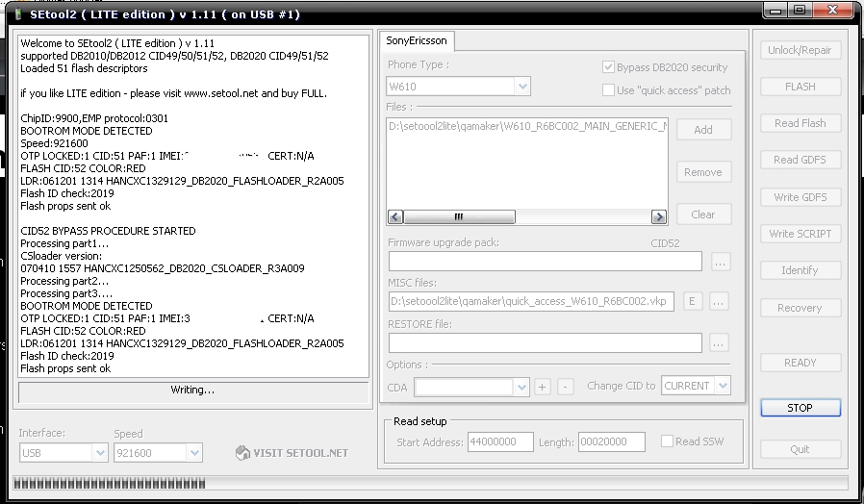Viewport: 864px width, 504px height.
Task: Click the first BOOTROM MODE DETECTED log line
Action: tap(87, 131)
